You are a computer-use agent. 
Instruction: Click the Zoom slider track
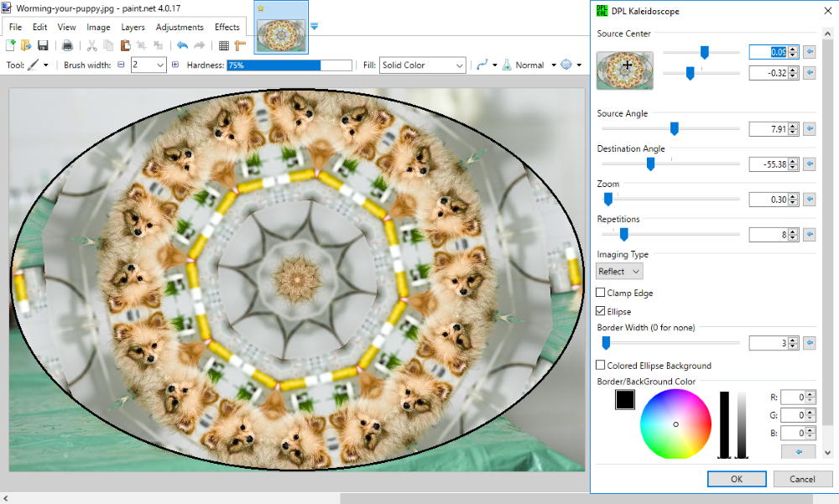point(670,199)
